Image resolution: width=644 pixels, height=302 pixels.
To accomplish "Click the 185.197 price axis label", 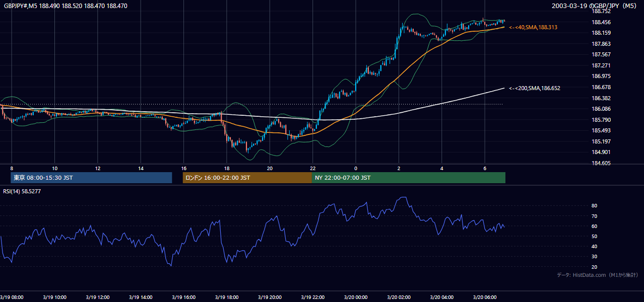I will 601,141.
